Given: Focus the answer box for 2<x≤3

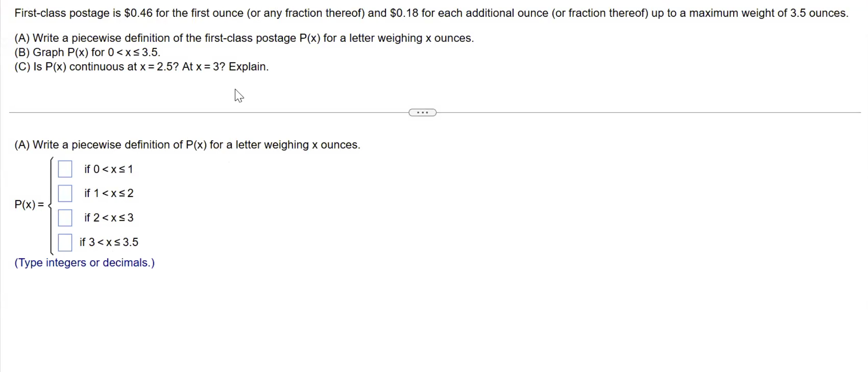Looking at the screenshot, I should point(65,218).
